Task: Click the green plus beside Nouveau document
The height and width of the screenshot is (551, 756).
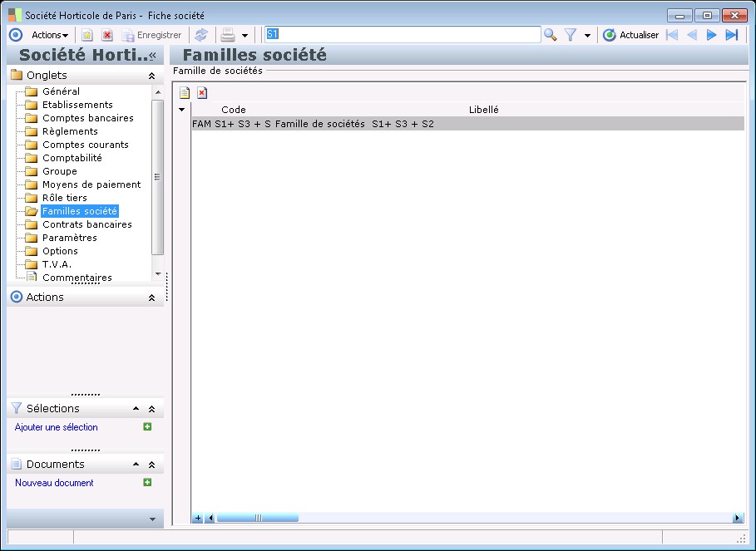Action: coord(147,482)
